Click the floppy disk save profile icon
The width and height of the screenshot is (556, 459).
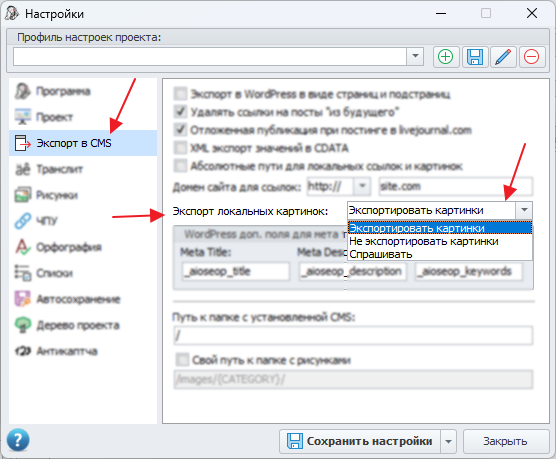click(475, 57)
